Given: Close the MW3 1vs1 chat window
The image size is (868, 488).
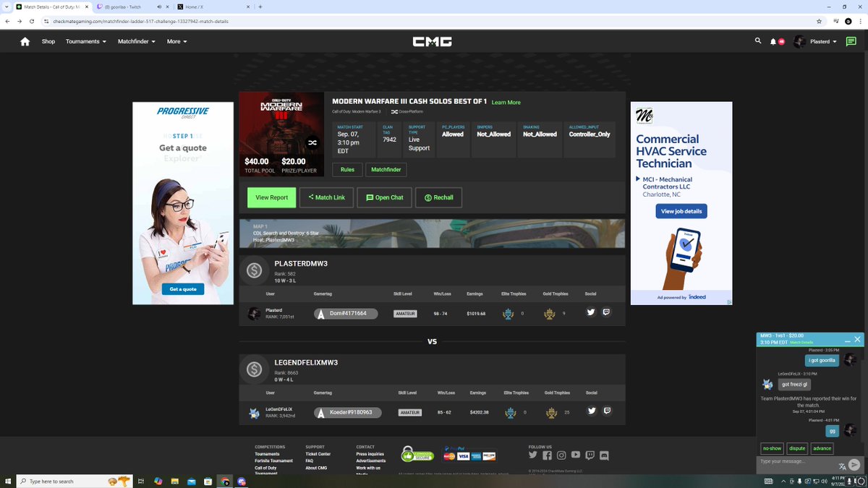Looking at the screenshot, I should [857, 339].
